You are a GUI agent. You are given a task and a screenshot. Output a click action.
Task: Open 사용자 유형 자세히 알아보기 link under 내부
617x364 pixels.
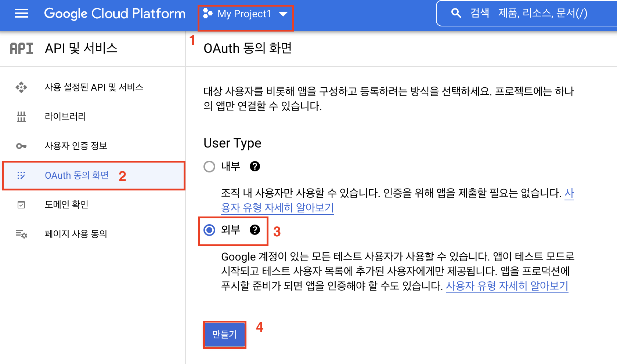tap(278, 208)
